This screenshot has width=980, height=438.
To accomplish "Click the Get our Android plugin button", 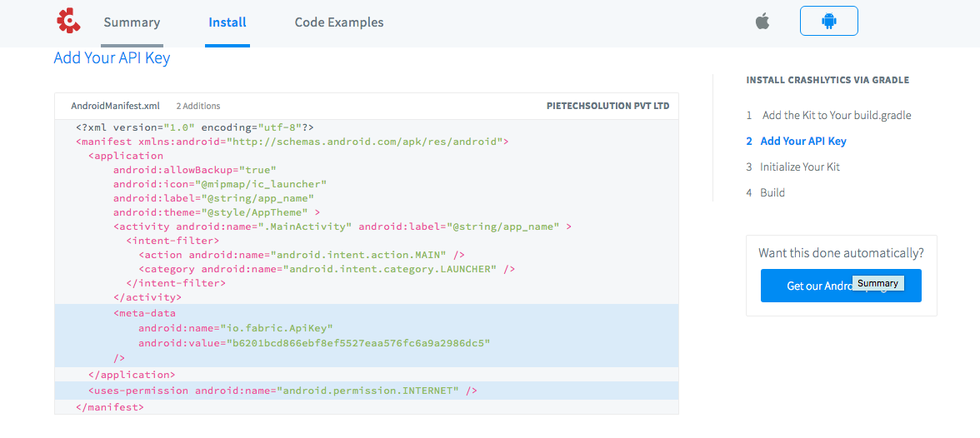I will [841, 286].
